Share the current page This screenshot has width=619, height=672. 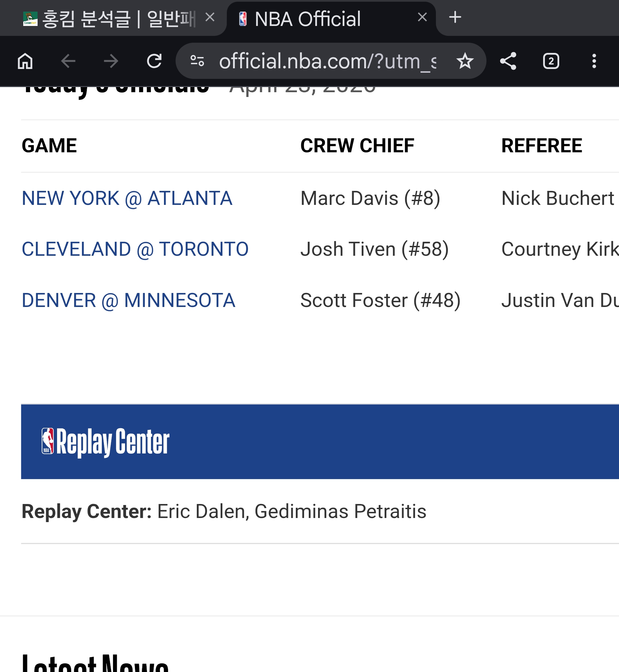click(x=508, y=61)
